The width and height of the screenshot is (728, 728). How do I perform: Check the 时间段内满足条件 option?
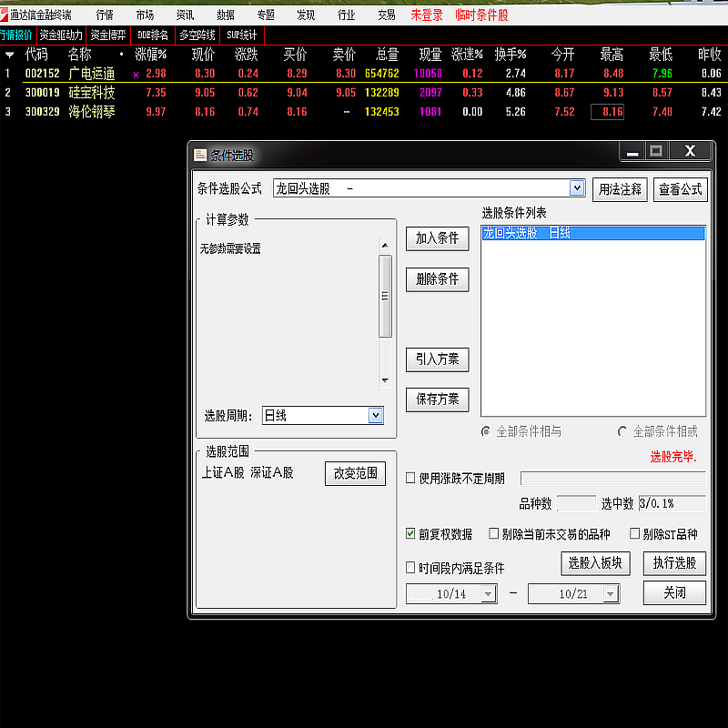[410, 568]
